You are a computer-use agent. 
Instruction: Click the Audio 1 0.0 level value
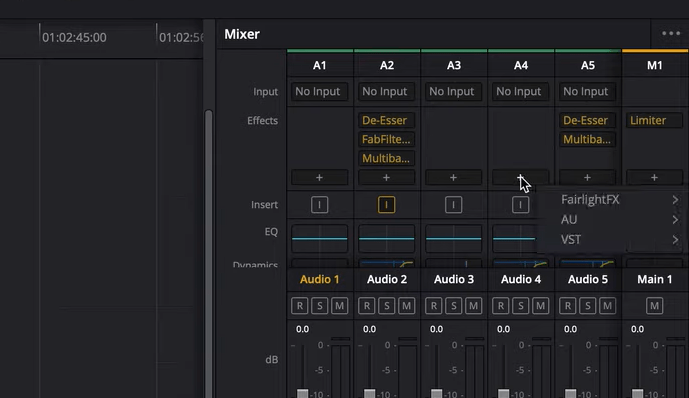pos(302,329)
